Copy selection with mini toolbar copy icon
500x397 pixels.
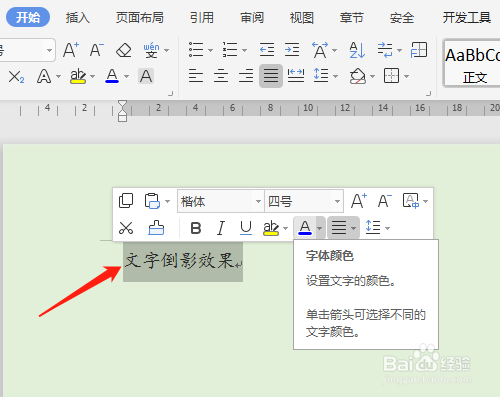pos(126,201)
